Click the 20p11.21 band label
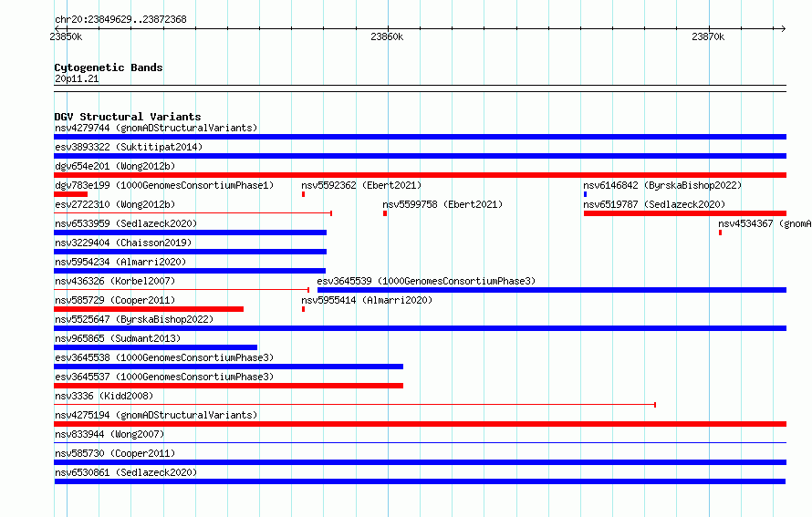The height and width of the screenshot is (517, 812). tap(77, 78)
